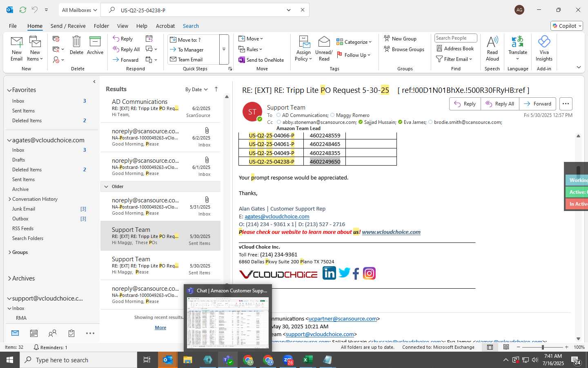Open the Folder ribbon tab

click(x=101, y=26)
